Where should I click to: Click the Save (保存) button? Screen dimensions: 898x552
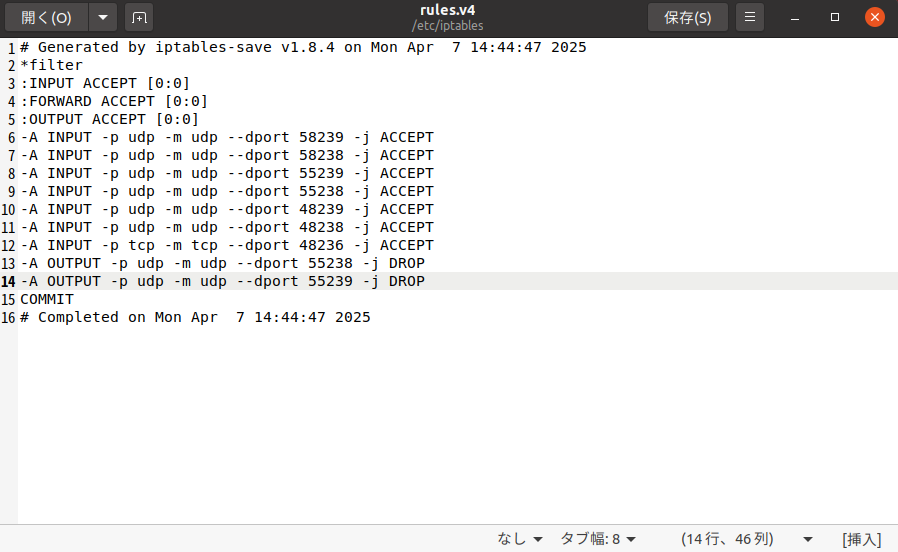point(687,17)
